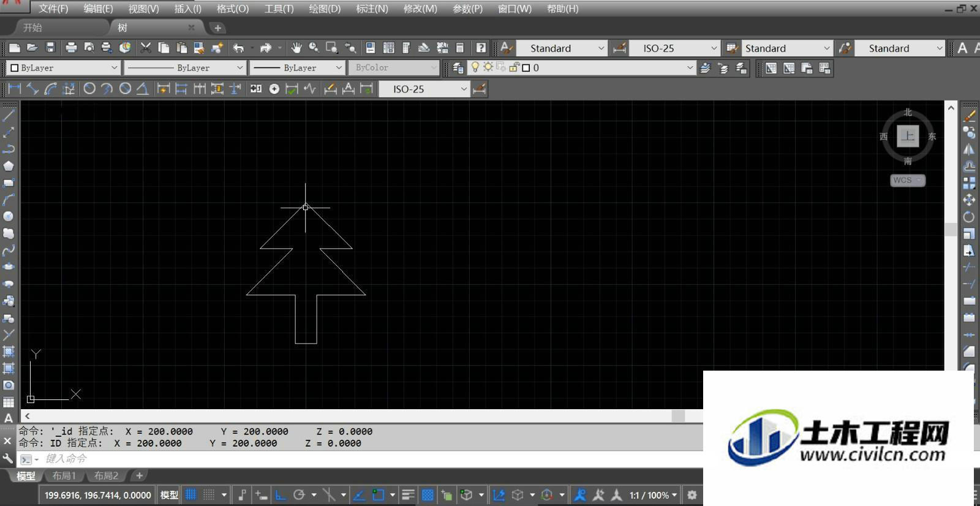Select the Mirror modify tool
This screenshot has height=506, width=980.
click(x=969, y=149)
